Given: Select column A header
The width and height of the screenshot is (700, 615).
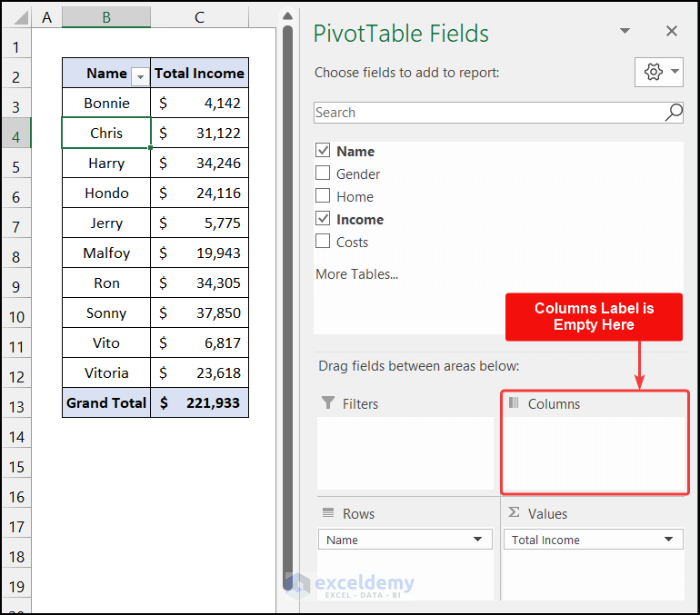Looking at the screenshot, I should (x=46, y=17).
